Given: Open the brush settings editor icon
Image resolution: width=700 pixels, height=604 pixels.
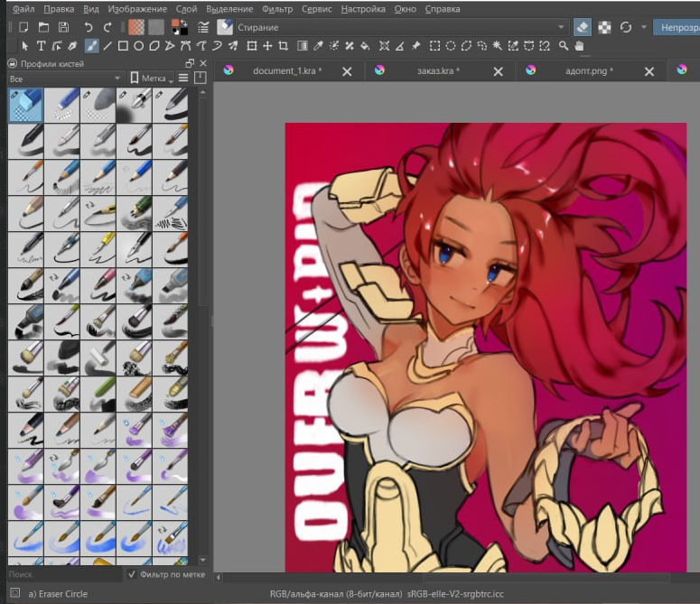Looking at the screenshot, I should (203, 28).
